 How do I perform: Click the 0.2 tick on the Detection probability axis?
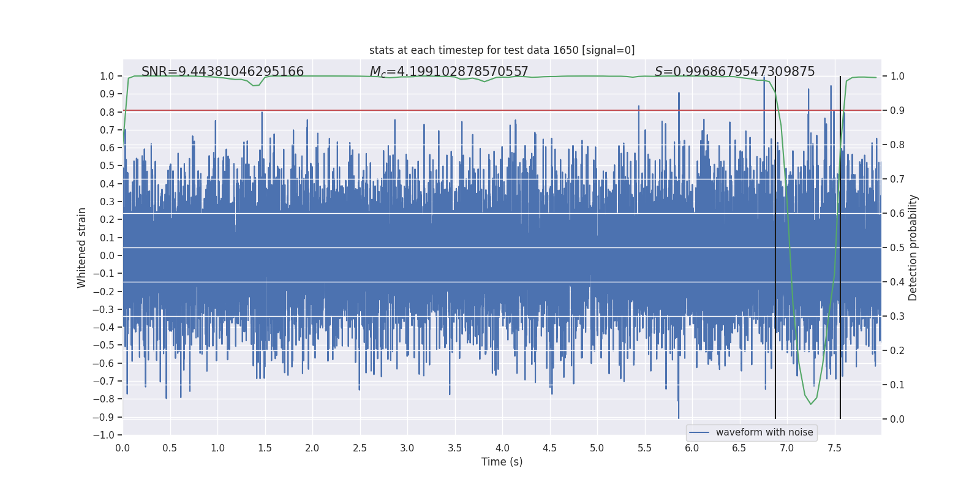[x=897, y=350]
